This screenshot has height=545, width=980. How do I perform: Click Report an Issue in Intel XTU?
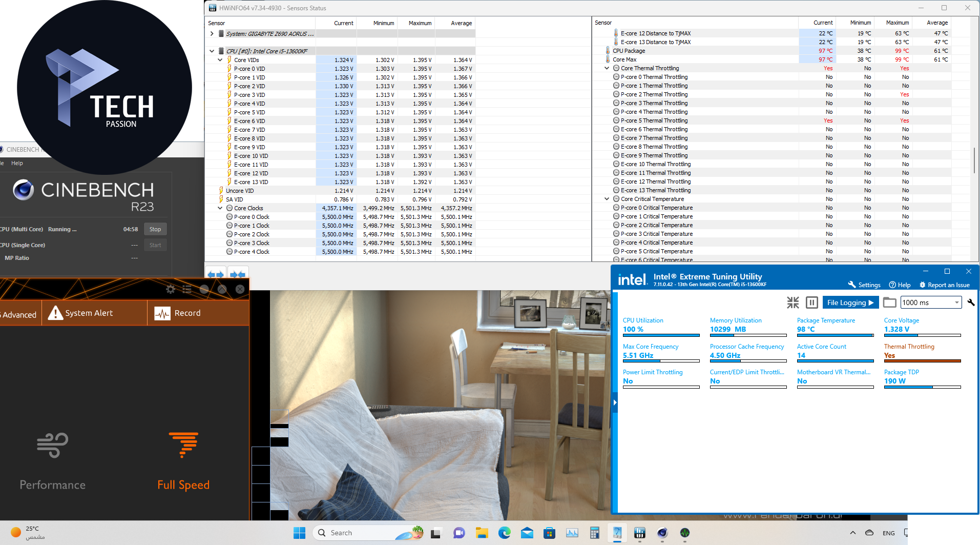pos(944,285)
